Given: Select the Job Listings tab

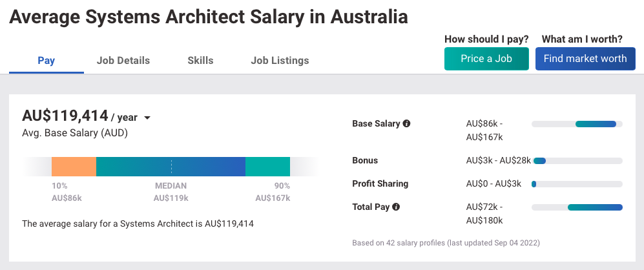Looking at the screenshot, I should [x=280, y=61].
